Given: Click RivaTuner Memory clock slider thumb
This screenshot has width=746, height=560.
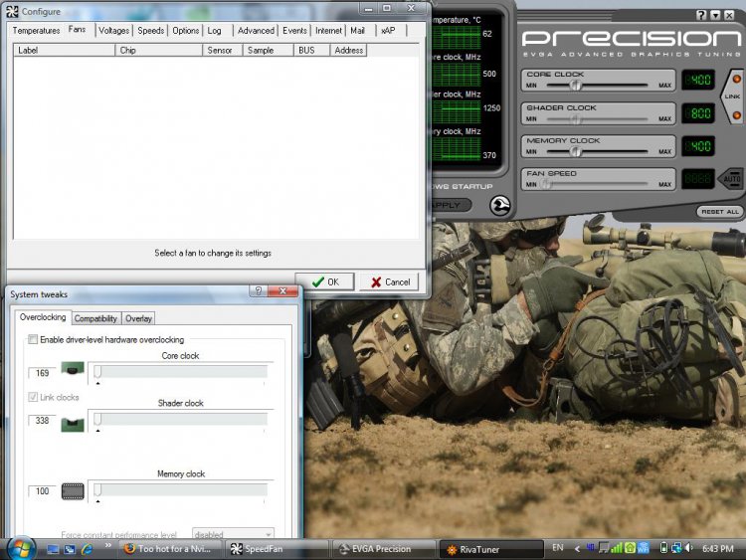Looking at the screenshot, I should [x=97, y=490].
